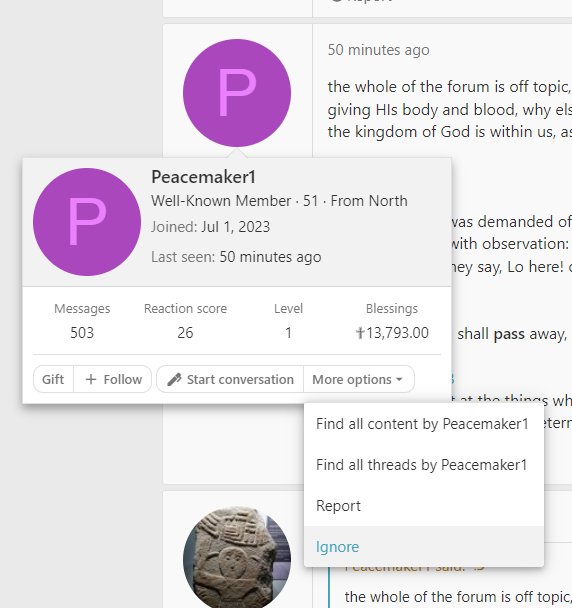Screen dimensions: 572x608
Task: Click the pencil icon beside Start conversation
Action: [174, 380]
